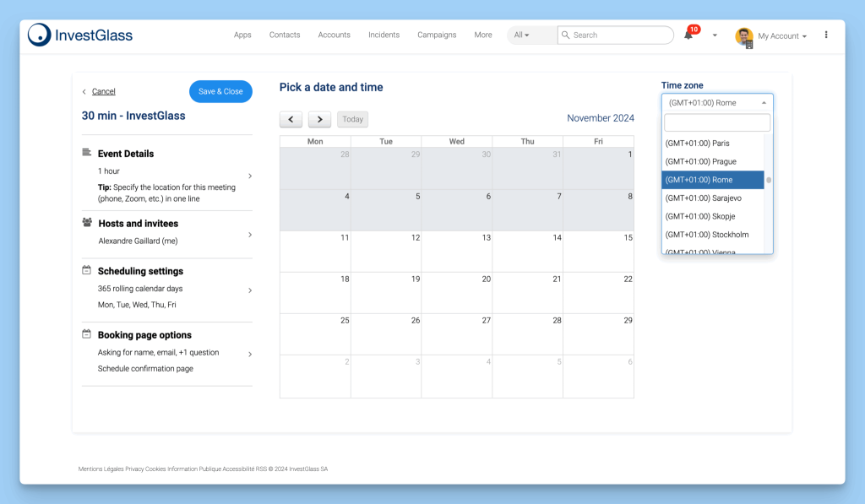Click the Cancel link
The image size is (865, 504).
click(x=103, y=91)
